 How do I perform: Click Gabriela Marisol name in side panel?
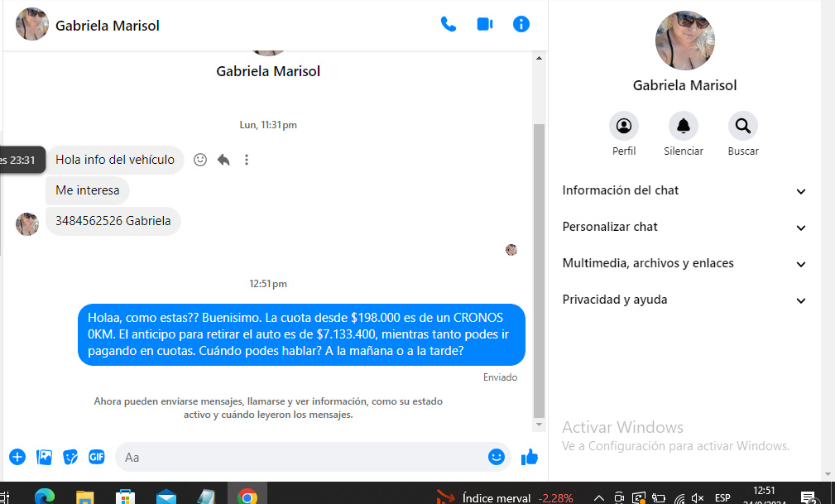tap(685, 85)
